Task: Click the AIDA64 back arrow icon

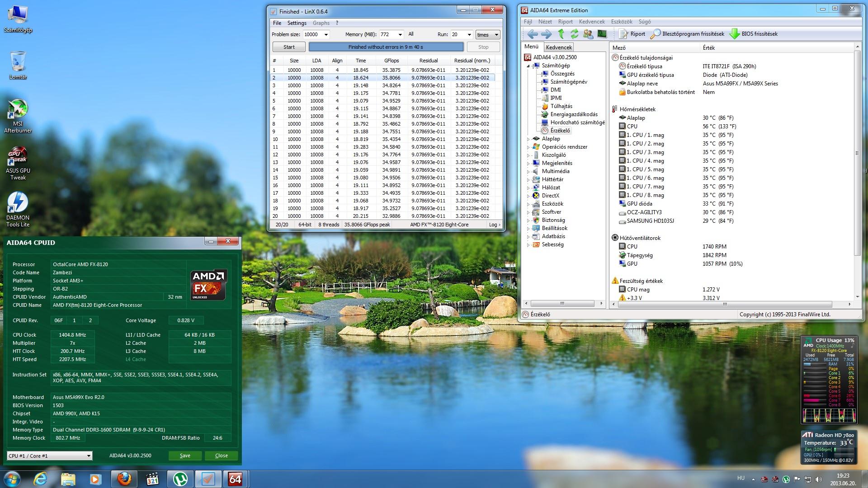Action: tap(532, 34)
